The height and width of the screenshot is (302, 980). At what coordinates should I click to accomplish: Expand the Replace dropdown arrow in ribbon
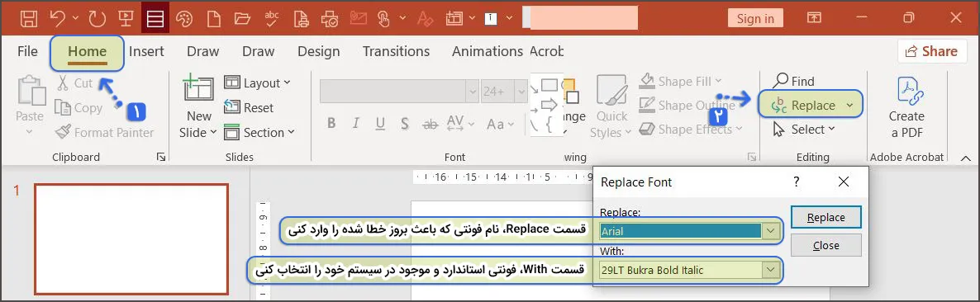[849, 106]
